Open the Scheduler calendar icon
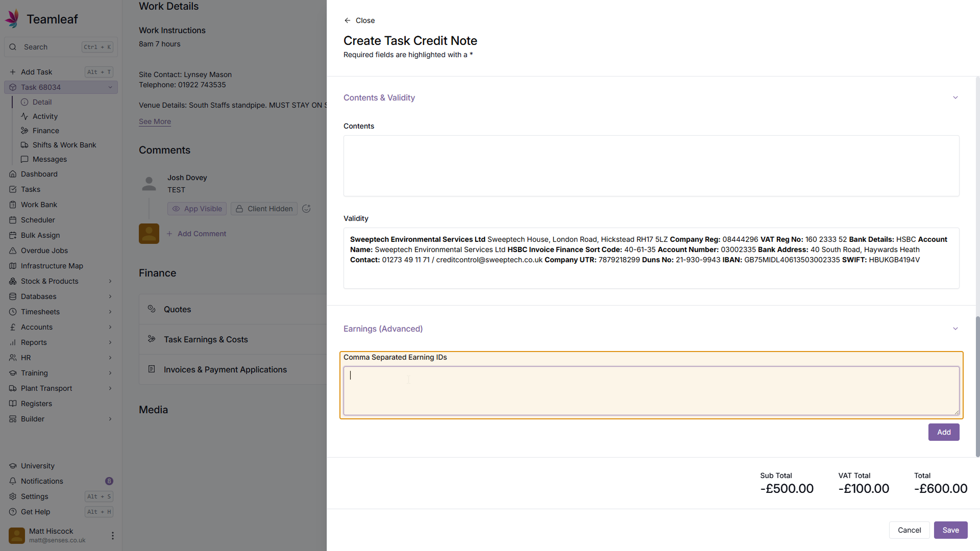 tap(13, 220)
